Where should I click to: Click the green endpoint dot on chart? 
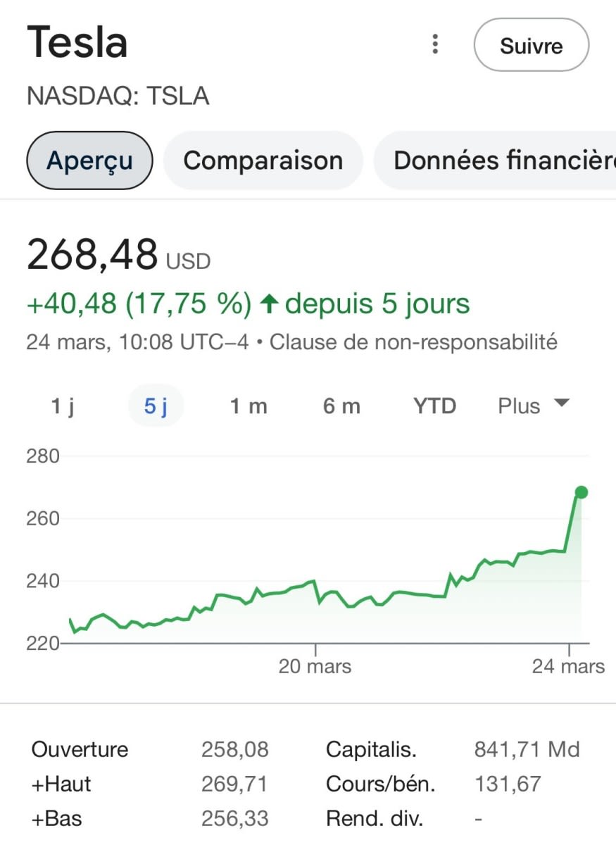click(x=581, y=492)
